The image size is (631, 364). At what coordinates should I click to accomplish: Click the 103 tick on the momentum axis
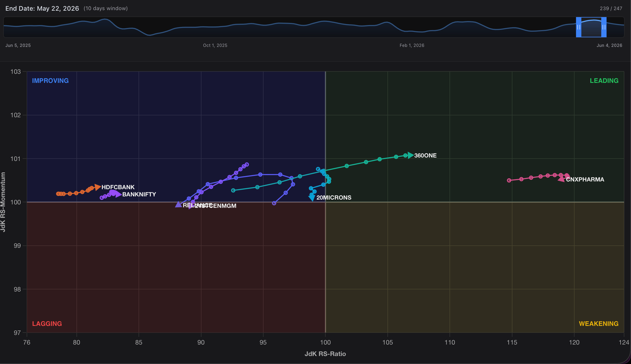point(15,72)
